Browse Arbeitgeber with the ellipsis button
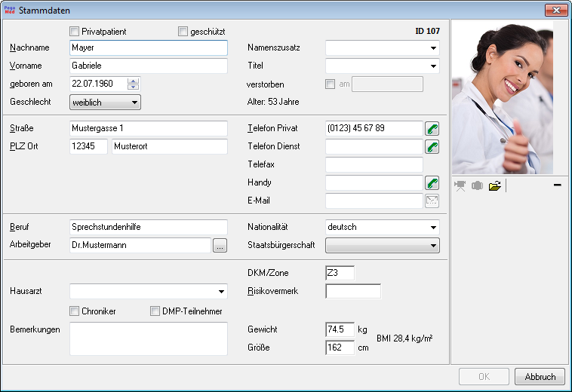Image resolution: width=572 pixels, height=392 pixels. (220, 246)
